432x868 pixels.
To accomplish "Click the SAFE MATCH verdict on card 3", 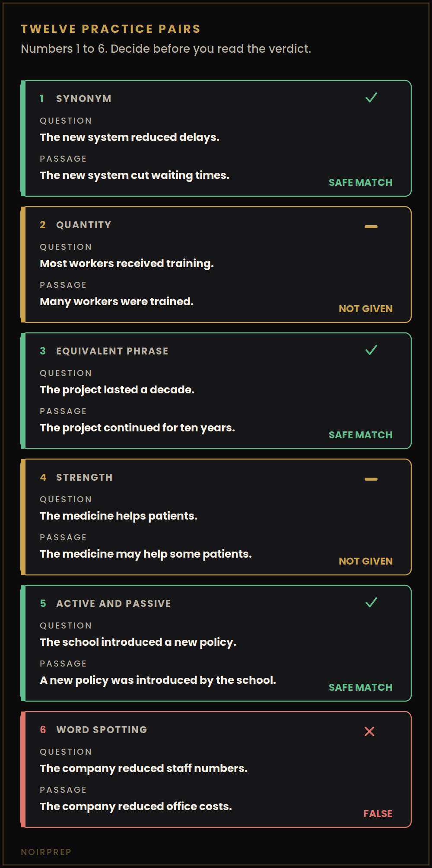I will (x=361, y=435).
